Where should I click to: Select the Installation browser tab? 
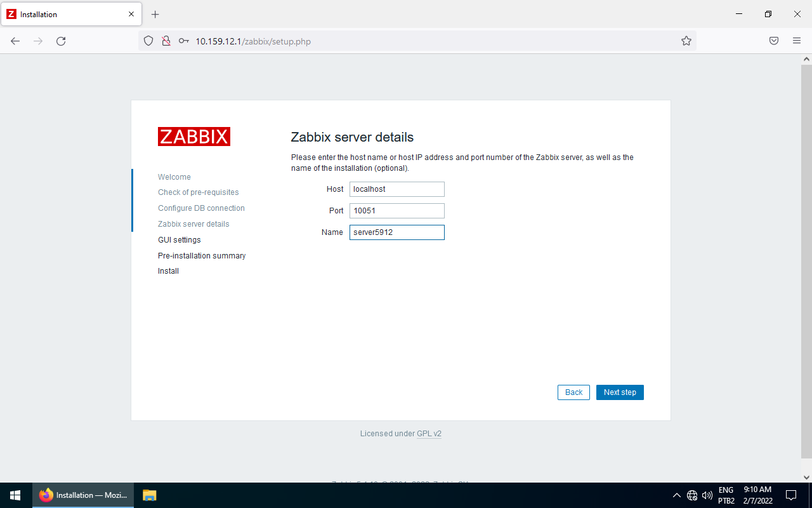coord(63,14)
